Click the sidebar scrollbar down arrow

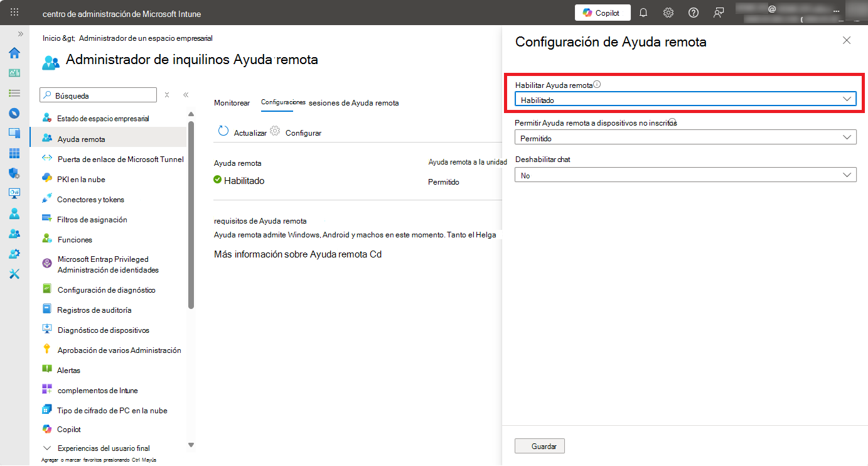point(191,445)
